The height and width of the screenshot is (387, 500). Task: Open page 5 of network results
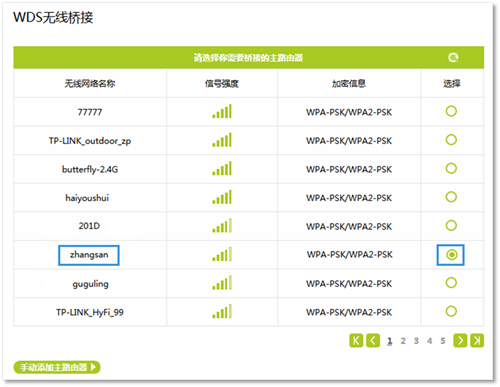click(443, 341)
